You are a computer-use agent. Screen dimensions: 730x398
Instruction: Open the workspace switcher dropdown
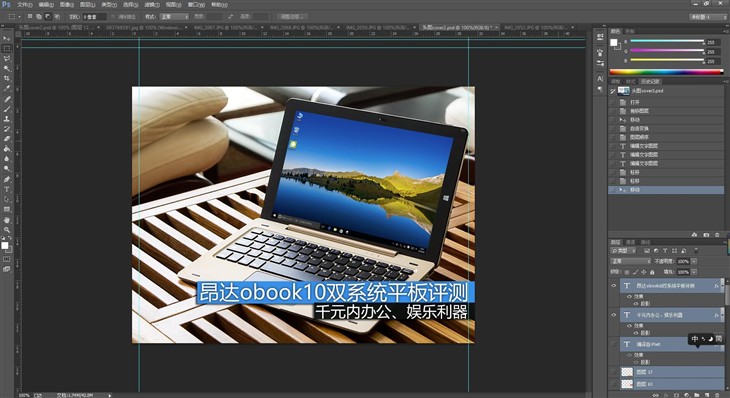[x=708, y=16]
